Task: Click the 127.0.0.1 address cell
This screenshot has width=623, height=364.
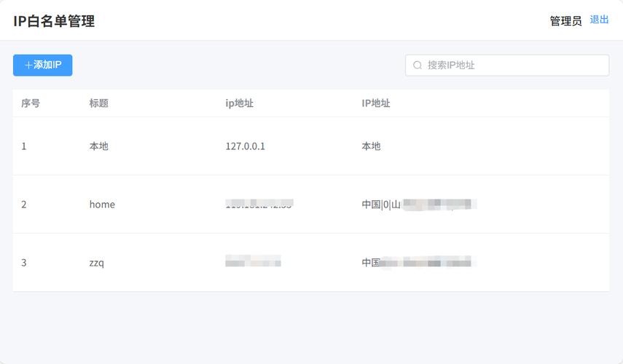Action: pos(245,146)
